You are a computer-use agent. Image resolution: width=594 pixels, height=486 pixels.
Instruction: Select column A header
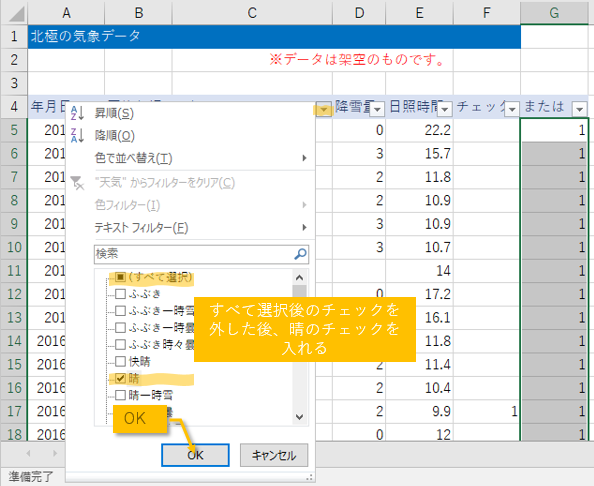click(x=66, y=13)
